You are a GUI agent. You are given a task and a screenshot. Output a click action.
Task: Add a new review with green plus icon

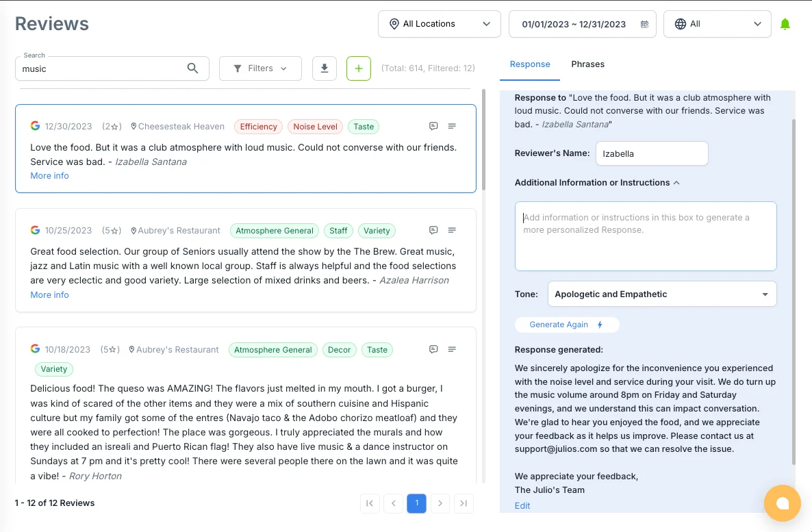pos(358,68)
